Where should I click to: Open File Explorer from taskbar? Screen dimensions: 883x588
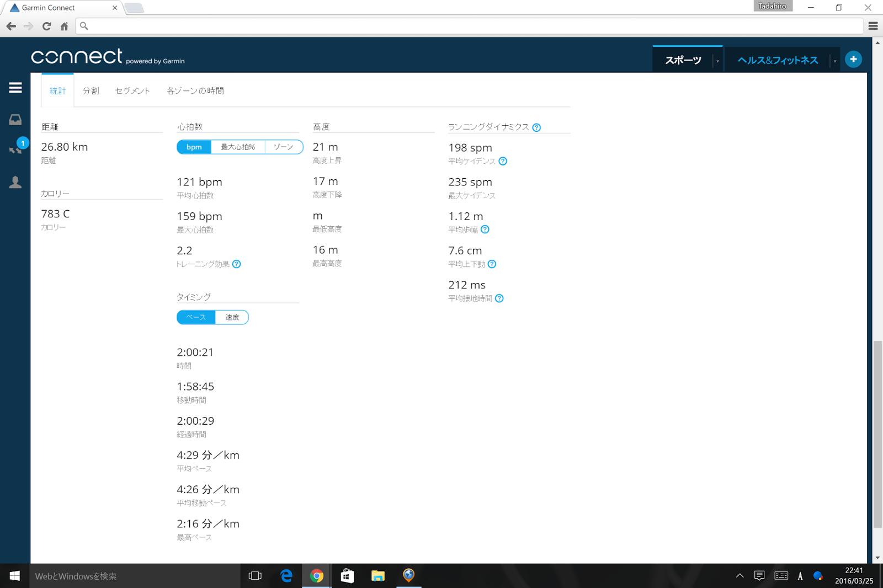pyautogui.click(x=377, y=576)
